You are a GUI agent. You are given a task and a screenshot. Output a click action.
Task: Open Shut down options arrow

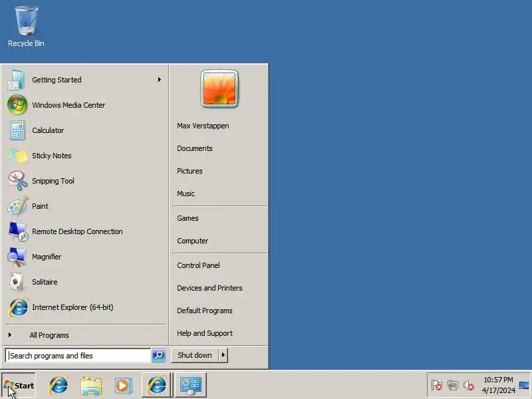(x=223, y=355)
